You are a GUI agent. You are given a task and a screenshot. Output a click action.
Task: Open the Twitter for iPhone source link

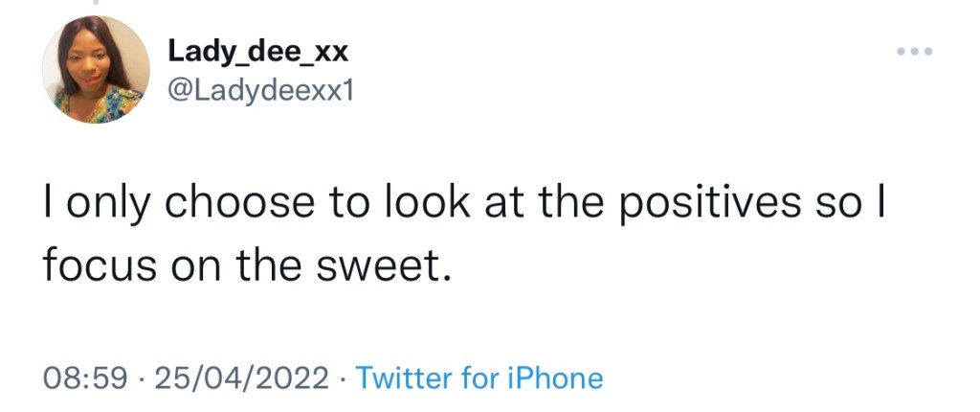pos(479,378)
